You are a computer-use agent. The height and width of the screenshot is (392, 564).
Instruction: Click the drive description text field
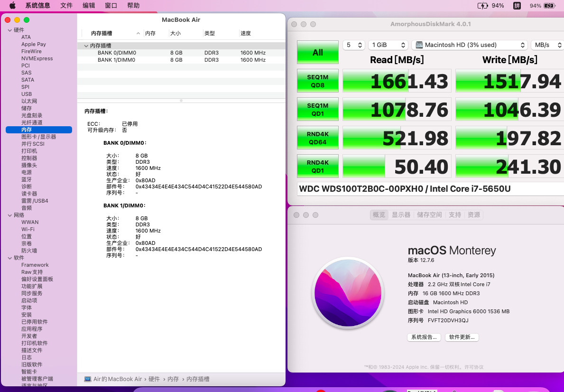coord(430,188)
